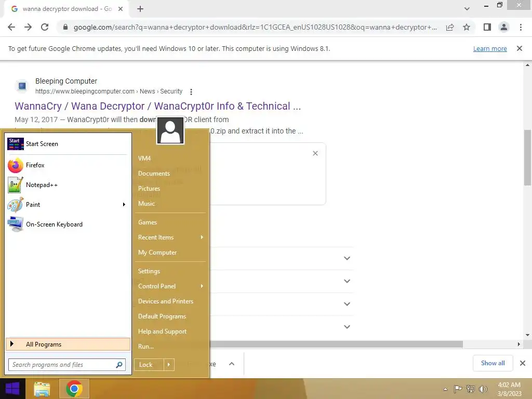Open Devices and Printers
This screenshot has height=399, width=532.
[x=166, y=301]
